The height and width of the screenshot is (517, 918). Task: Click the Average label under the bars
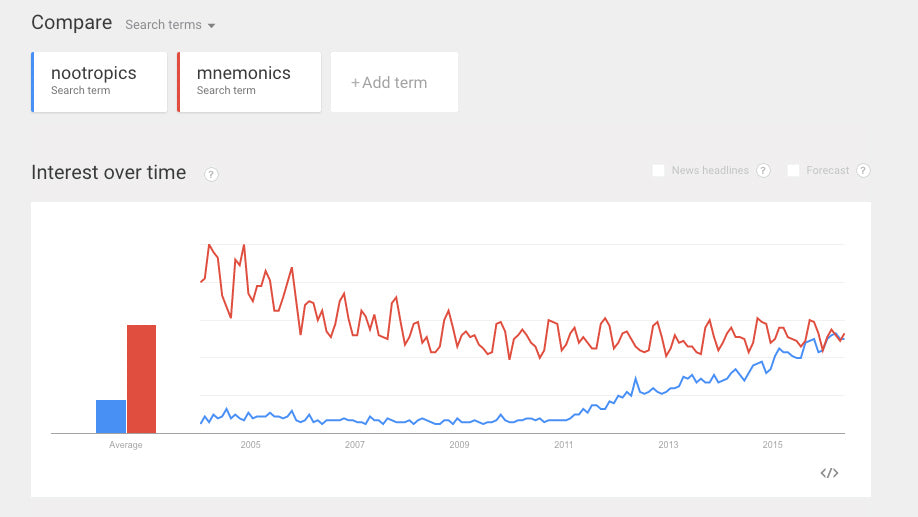click(126, 445)
